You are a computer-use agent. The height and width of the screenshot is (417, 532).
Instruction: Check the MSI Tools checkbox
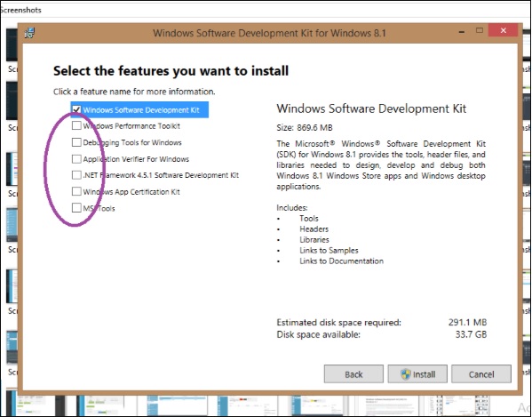[x=76, y=208]
